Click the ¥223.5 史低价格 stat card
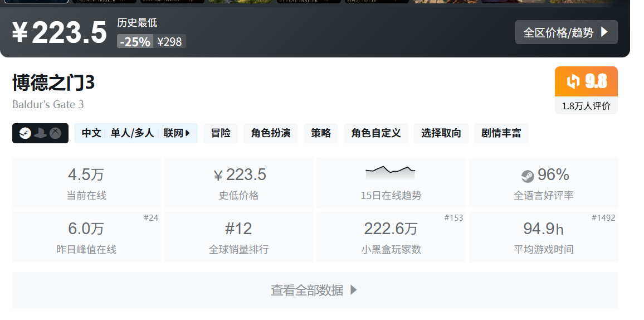The height and width of the screenshot is (320, 644). click(x=238, y=183)
